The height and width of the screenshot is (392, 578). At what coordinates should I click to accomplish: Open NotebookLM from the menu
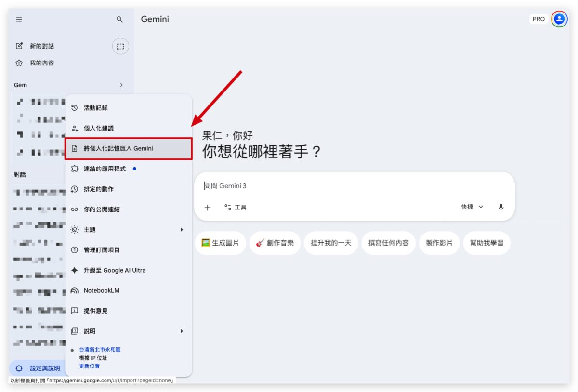click(x=129, y=290)
